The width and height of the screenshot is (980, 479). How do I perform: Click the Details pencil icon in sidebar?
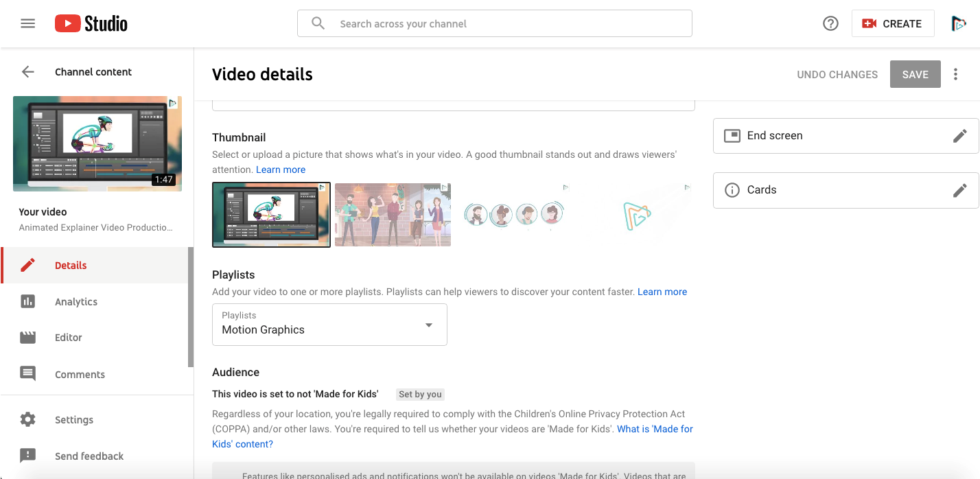[27, 265]
